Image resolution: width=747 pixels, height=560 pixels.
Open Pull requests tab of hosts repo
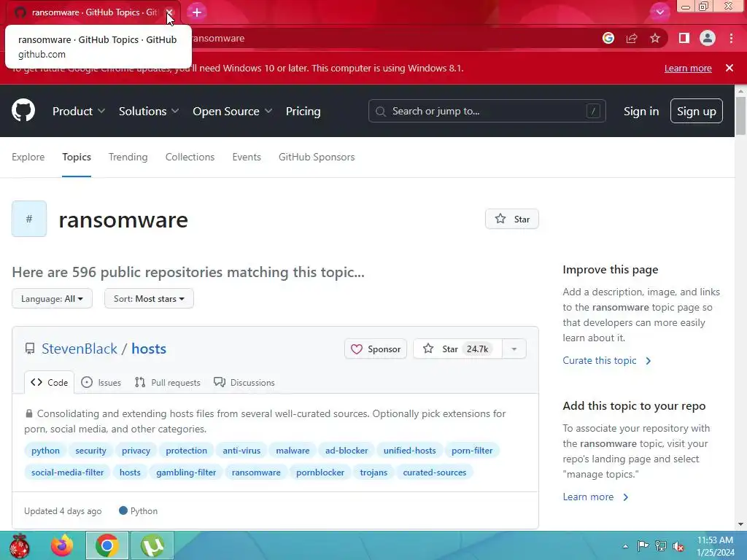click(x=167, y=382)
